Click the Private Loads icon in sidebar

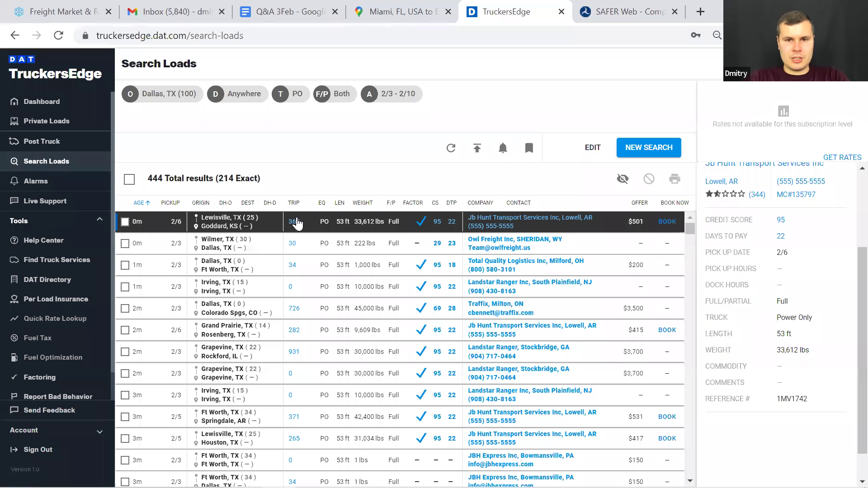coord(14,121)
